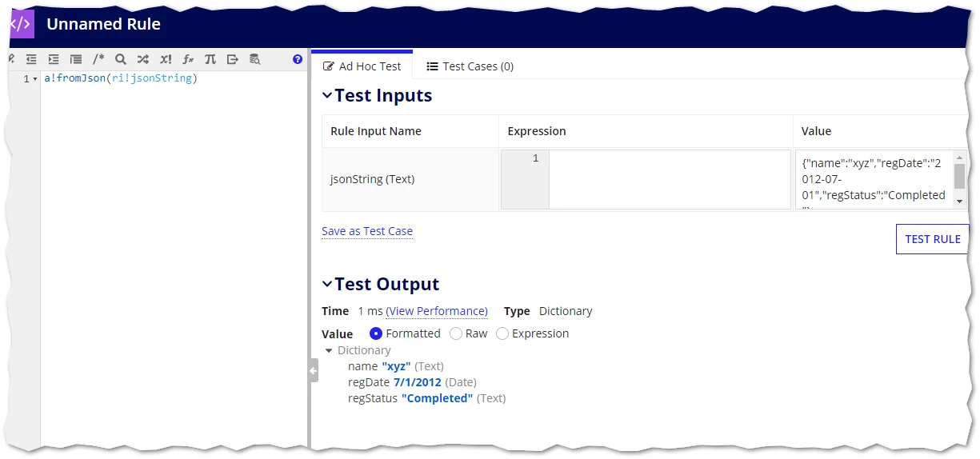Viewport: 980px width, 459px height.
Task: Click the Rule Input Name column header
Action: [x=376, y=131]
